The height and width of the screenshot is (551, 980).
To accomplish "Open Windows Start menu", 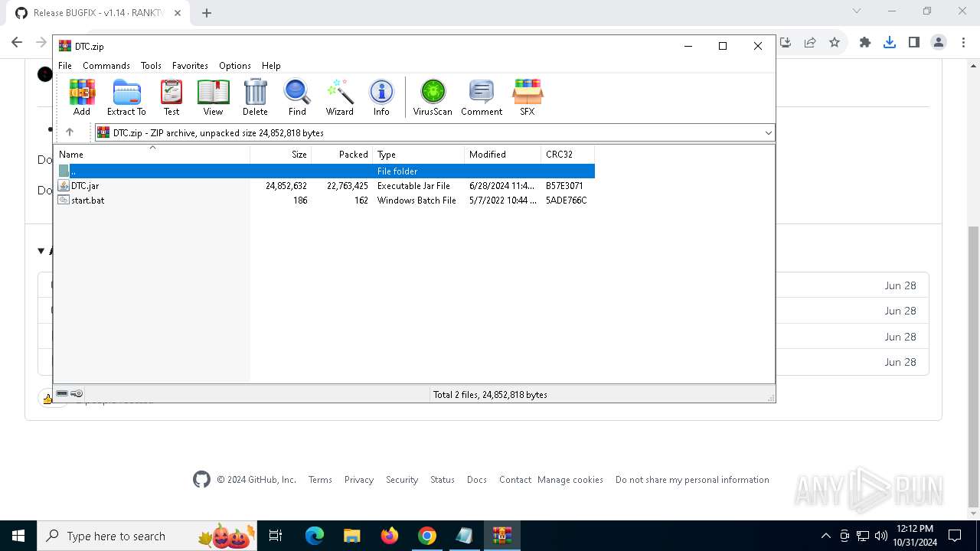I will 18,536.
